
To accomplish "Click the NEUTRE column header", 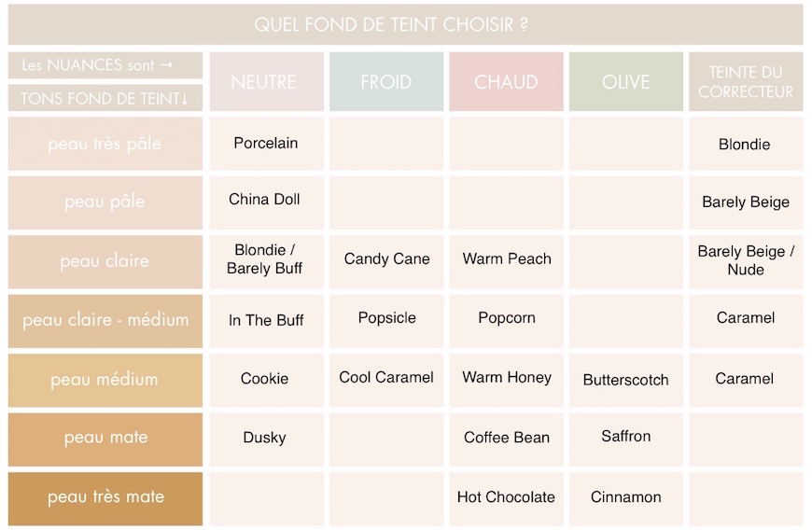I will point(267,81).
